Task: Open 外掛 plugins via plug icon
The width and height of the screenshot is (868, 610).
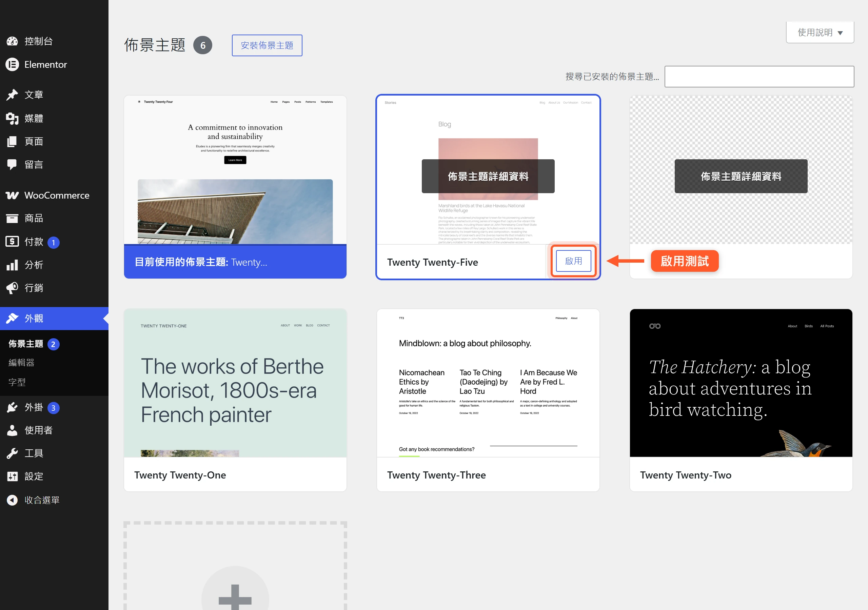Action: (x=12, y=407)
